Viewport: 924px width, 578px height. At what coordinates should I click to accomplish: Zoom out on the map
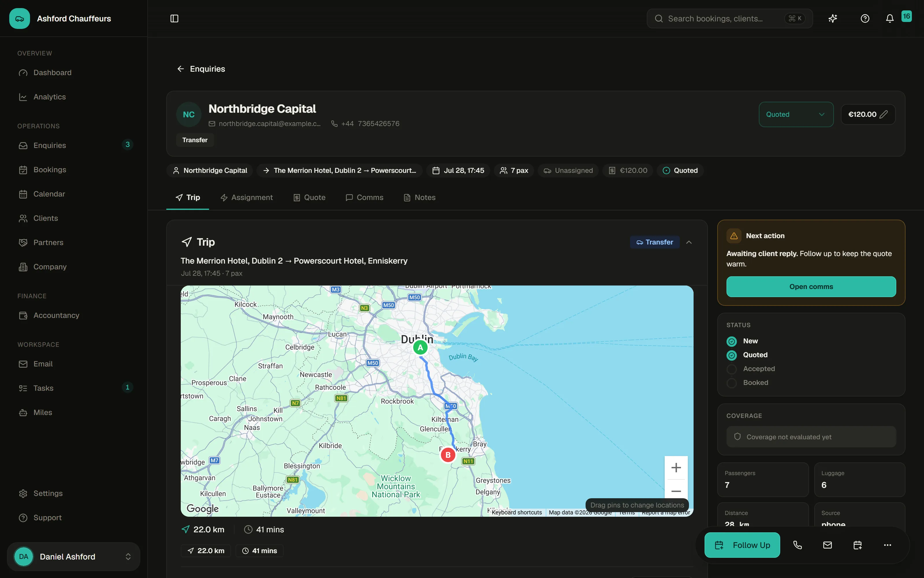tap(676, 491)
